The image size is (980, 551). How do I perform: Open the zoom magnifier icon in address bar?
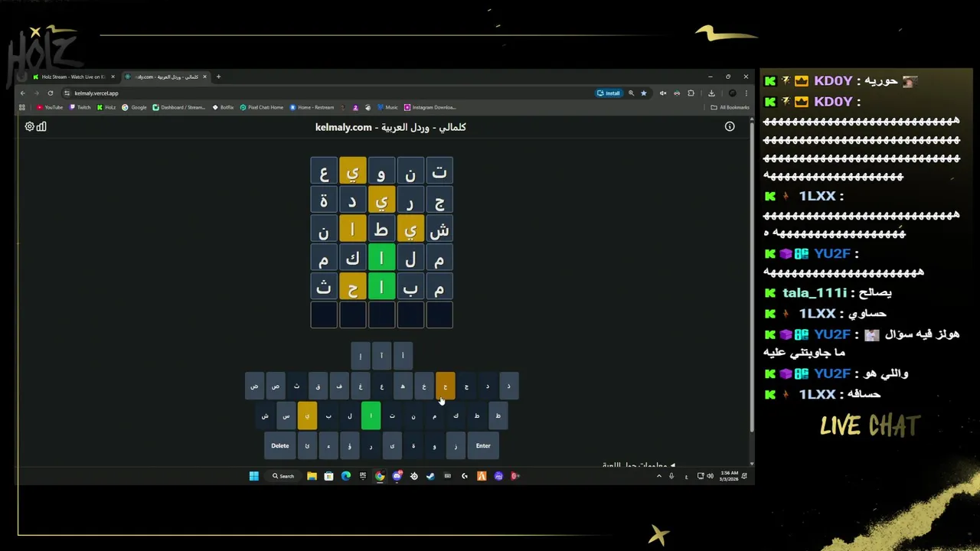tap(631, 93)
